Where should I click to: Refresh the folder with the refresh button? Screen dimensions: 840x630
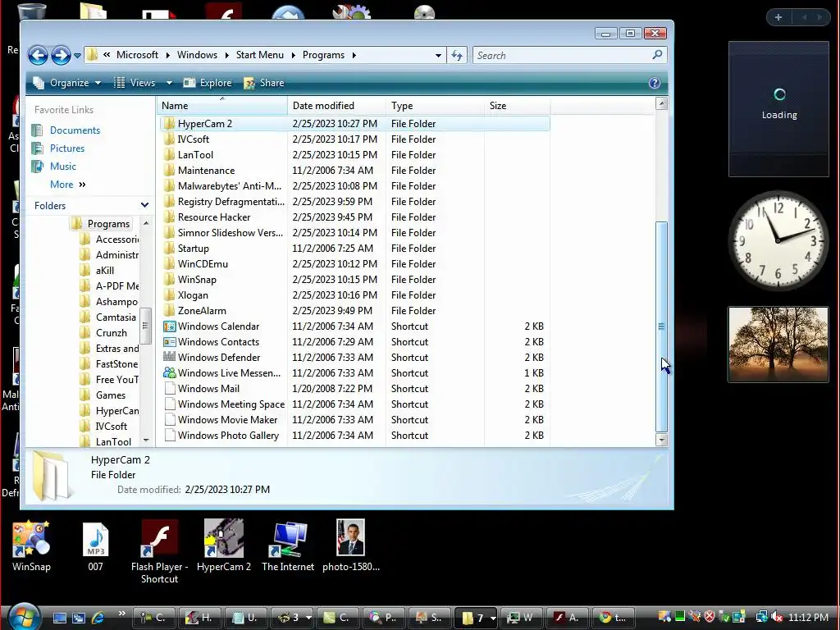coord(457,55)
